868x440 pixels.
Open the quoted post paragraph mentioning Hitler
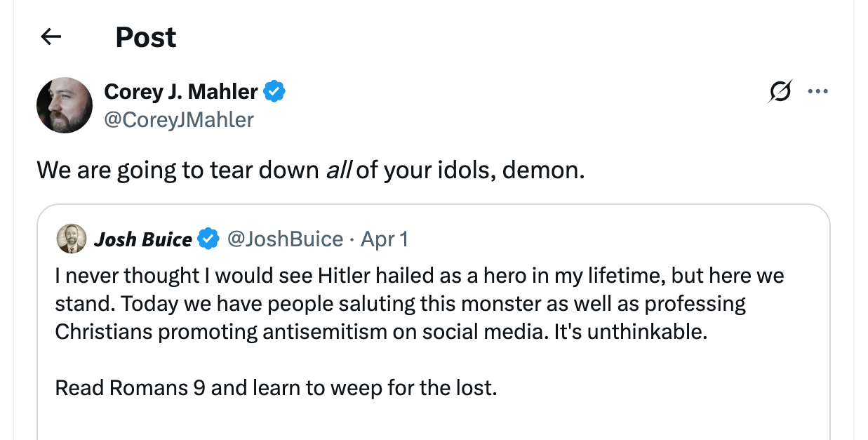tap(418, 303)
